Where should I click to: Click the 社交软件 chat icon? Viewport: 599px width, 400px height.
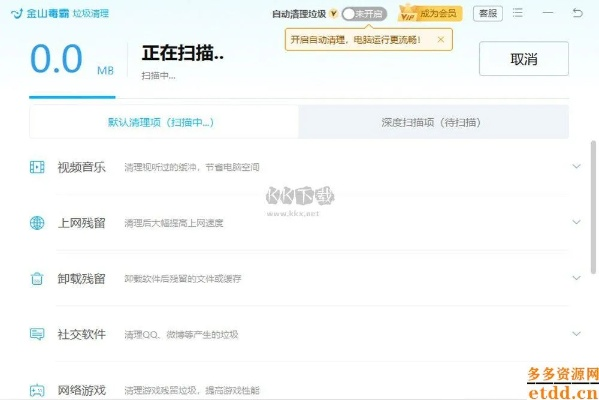tap(37, 334)
